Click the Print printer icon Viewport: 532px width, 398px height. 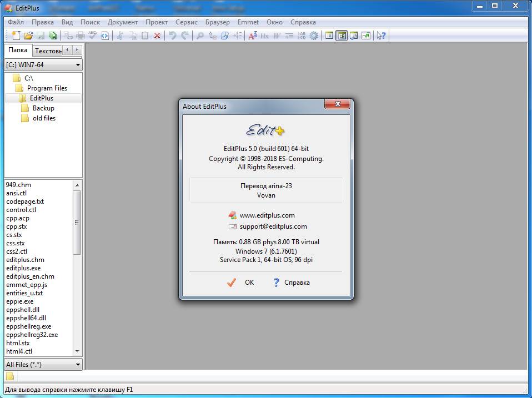[x=81, y=36]
